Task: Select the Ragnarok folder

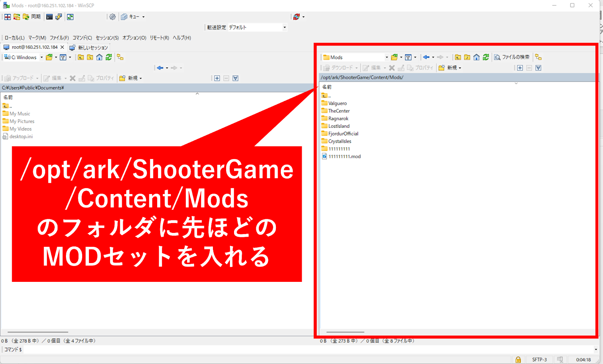Action: (x=335, y=118)
